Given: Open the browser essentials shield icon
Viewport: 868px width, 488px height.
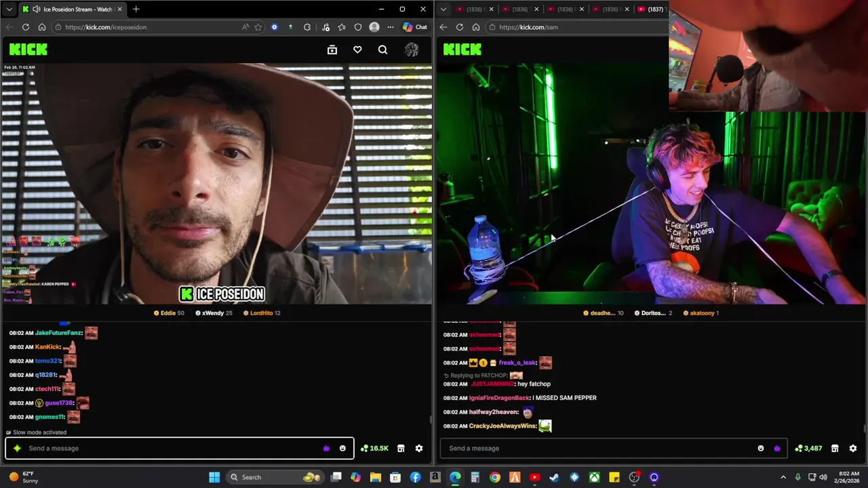Looking at the screenshot, I should pos(358,27).
